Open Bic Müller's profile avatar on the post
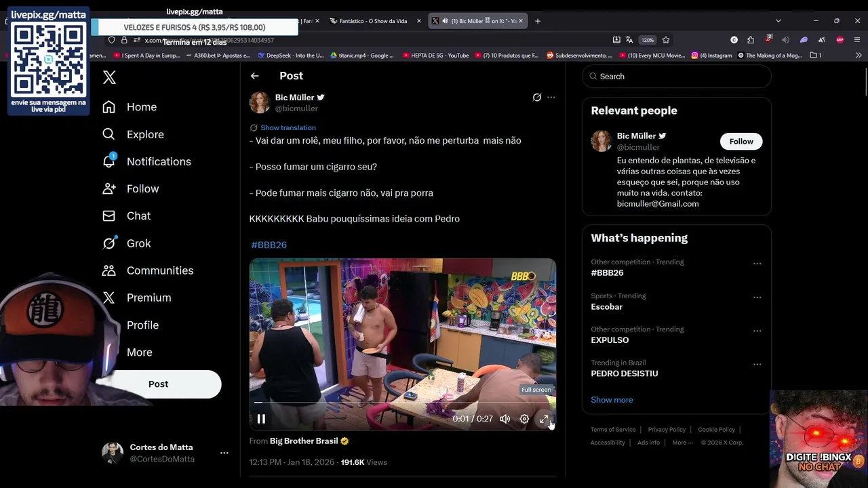The image size is (868, 488). pyautogui.click(x=260, y=102)
